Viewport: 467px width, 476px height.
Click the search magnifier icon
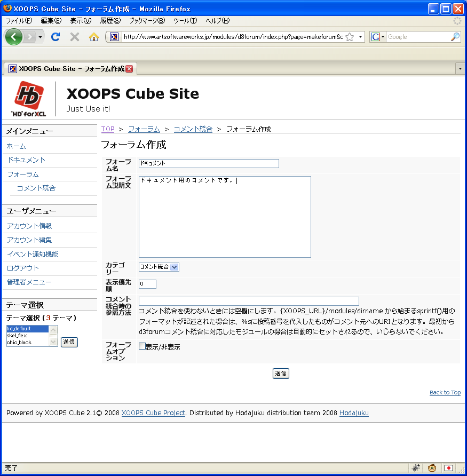pos(455,37)
